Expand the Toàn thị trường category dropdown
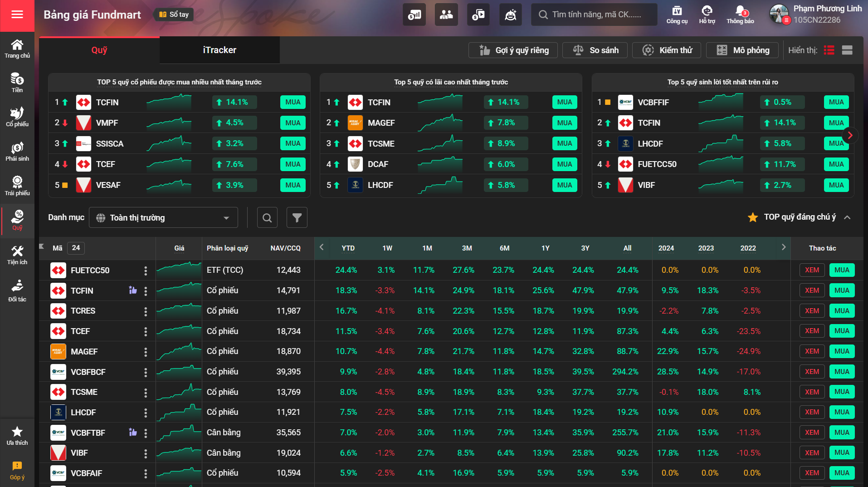The height and width of the screenshot is (487, 868). (x=164, y=218)
